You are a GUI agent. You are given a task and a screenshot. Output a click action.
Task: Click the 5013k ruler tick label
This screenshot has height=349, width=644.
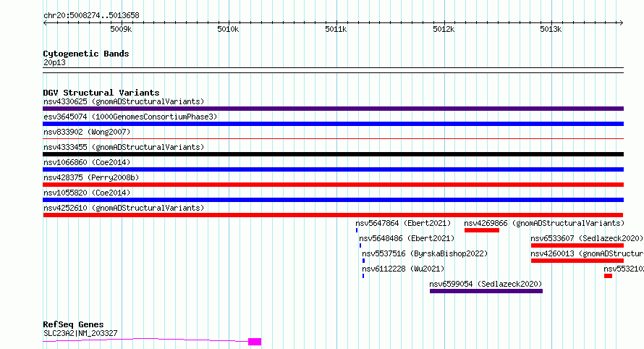click(x=551, y=29)
